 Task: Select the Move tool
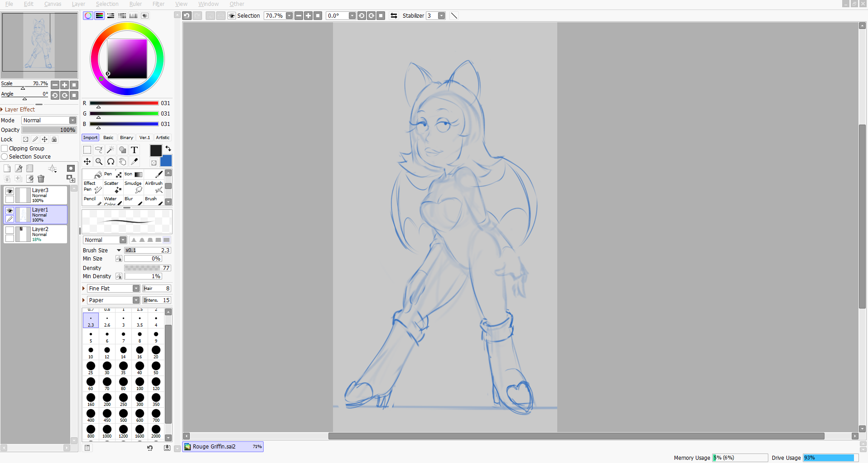(87, 161)
